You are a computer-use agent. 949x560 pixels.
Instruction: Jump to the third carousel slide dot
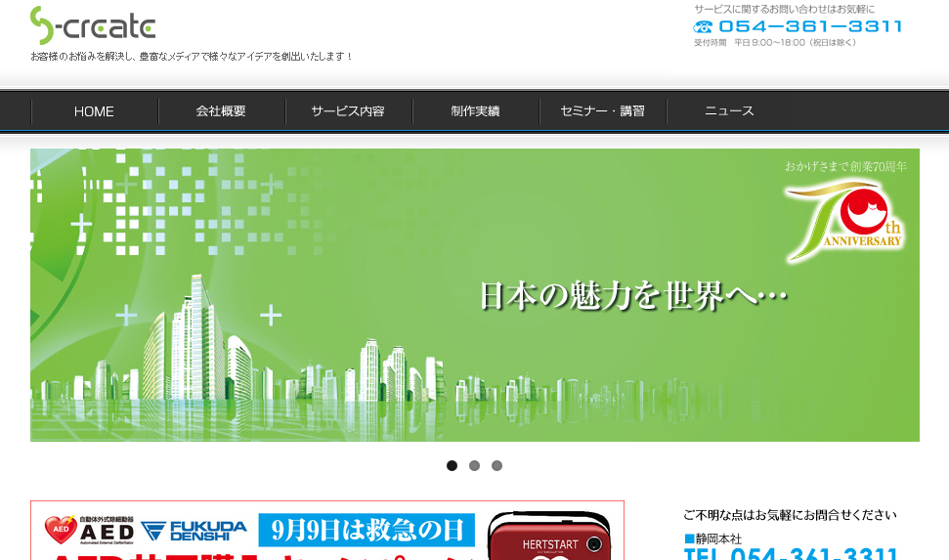coord(496,466)
